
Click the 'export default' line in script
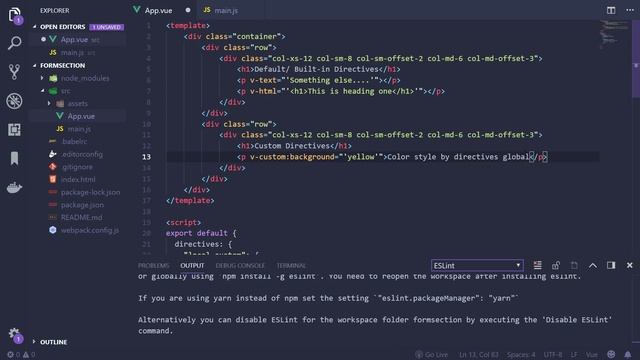[x=201, y=233]
